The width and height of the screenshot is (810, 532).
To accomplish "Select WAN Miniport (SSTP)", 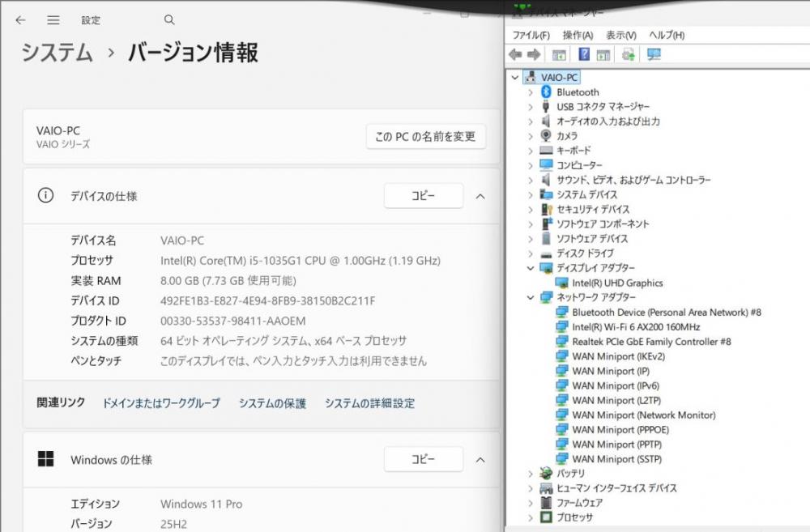I will [616, 459].
